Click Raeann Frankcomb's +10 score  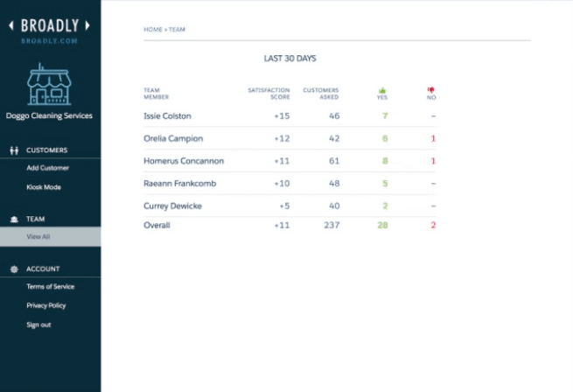pos(282,184)
